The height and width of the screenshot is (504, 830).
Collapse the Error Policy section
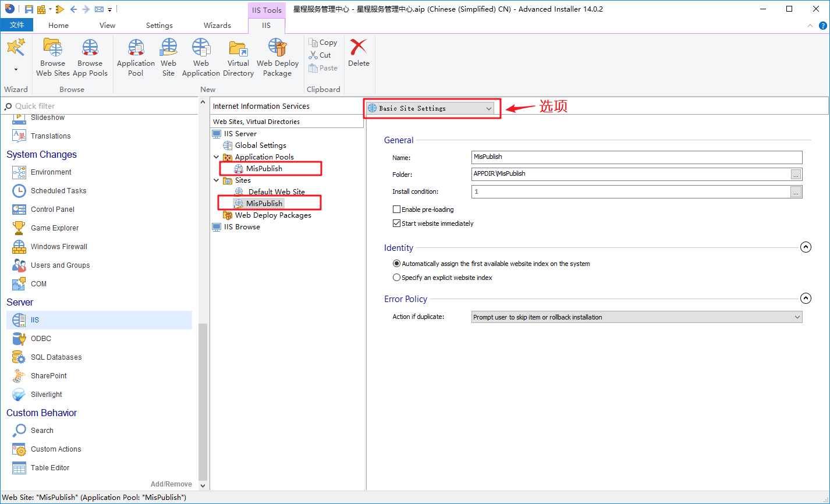click(x=806, y=299)
